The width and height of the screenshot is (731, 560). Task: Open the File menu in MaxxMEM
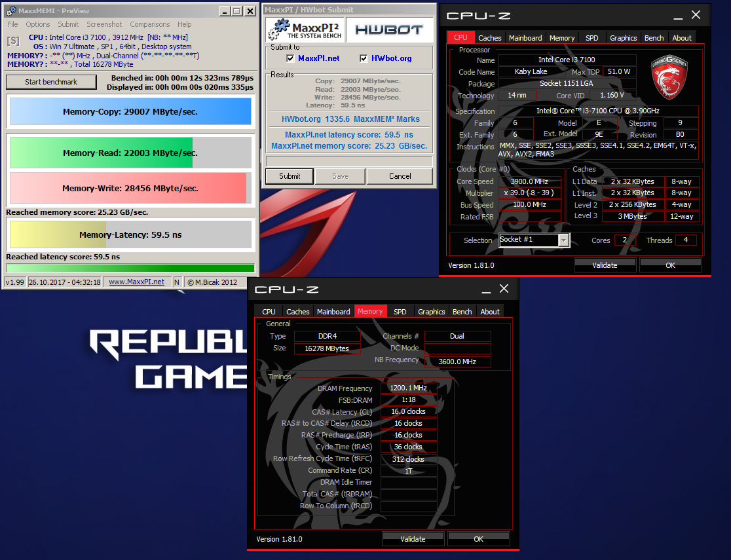coord(12,24)
